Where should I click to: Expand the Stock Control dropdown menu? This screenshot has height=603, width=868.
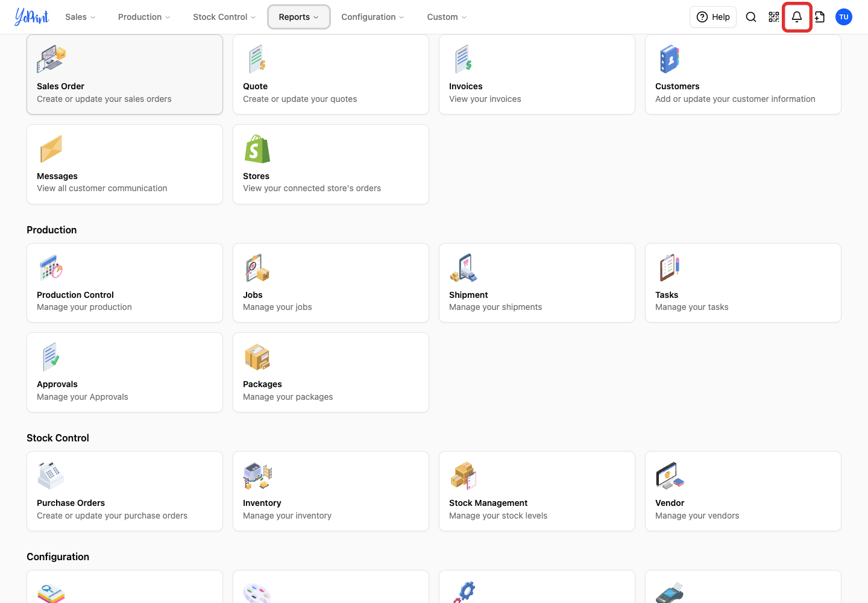tap(224, 17)
